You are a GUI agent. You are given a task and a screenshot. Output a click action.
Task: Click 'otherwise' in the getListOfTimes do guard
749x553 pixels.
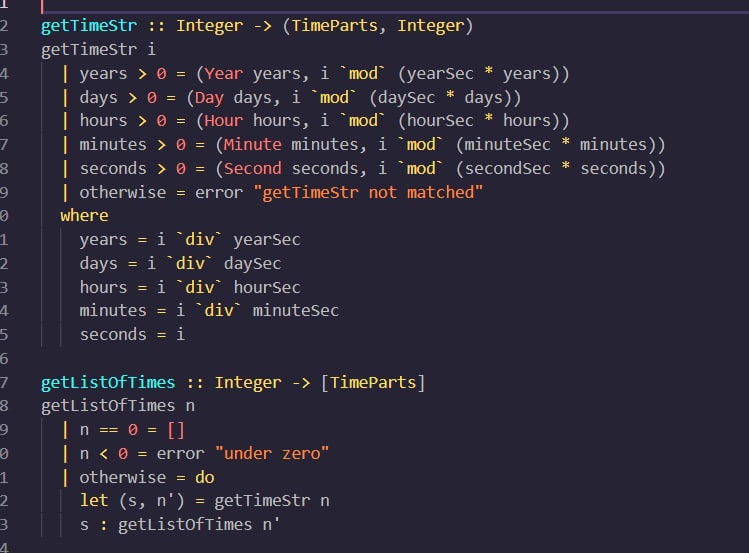[123, 477]
